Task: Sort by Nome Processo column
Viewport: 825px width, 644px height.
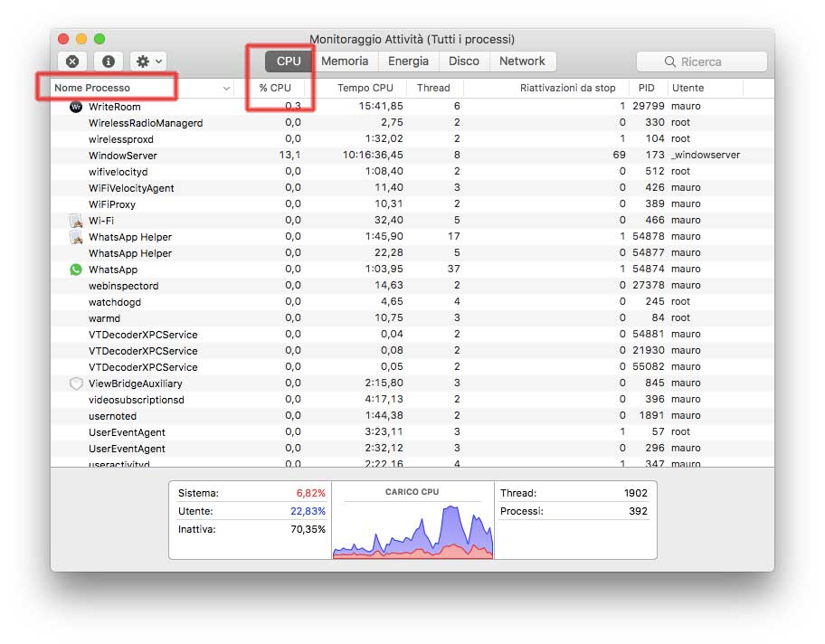Action: pyautogui.click(x=92, y=88)
